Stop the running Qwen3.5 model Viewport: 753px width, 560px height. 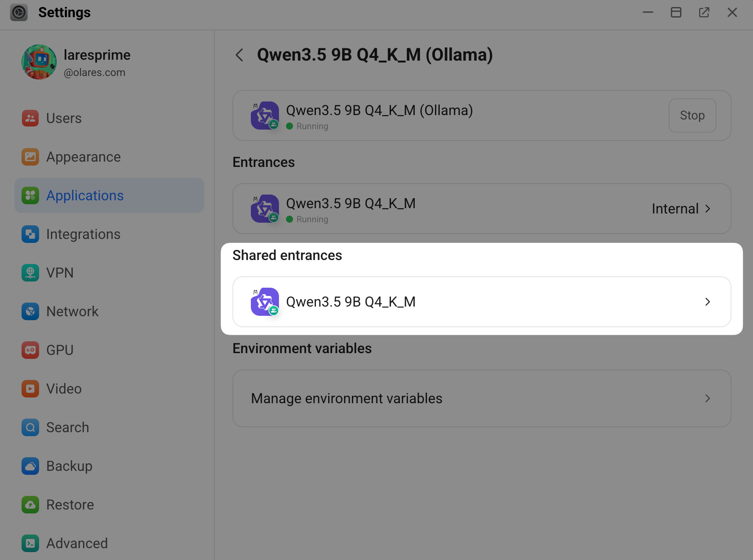pos(692,116)
